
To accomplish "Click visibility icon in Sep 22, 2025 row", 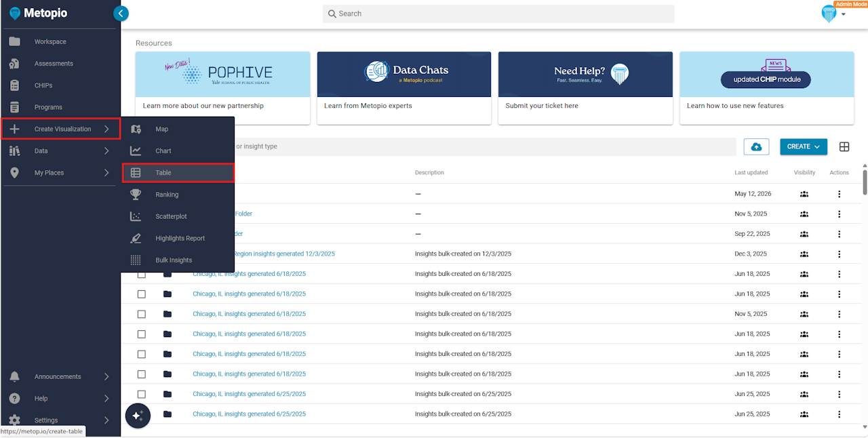I will [x=804, y=234].
